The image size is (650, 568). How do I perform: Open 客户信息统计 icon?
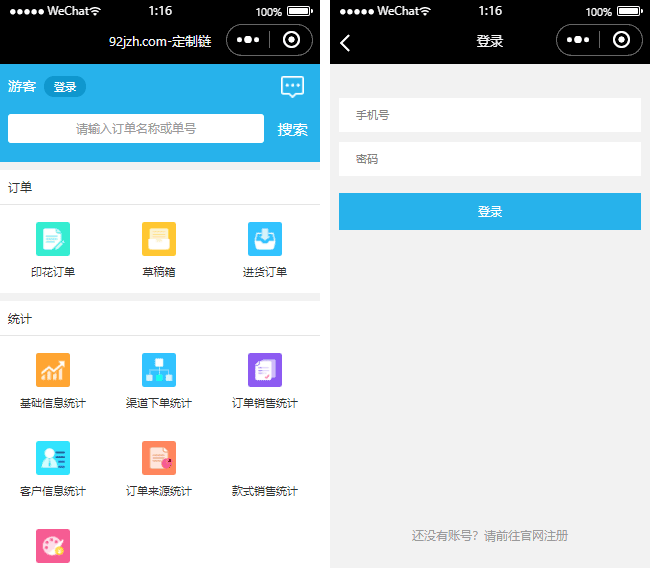pyautogui.click(x=53, y=458)
